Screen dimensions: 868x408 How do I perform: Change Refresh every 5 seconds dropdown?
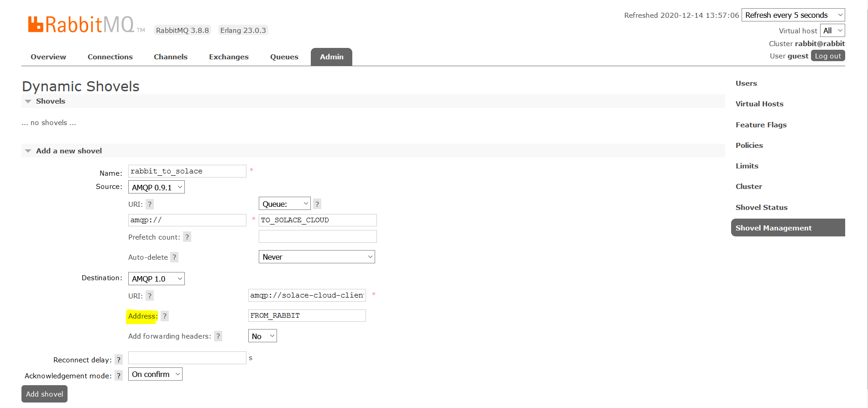793,15
